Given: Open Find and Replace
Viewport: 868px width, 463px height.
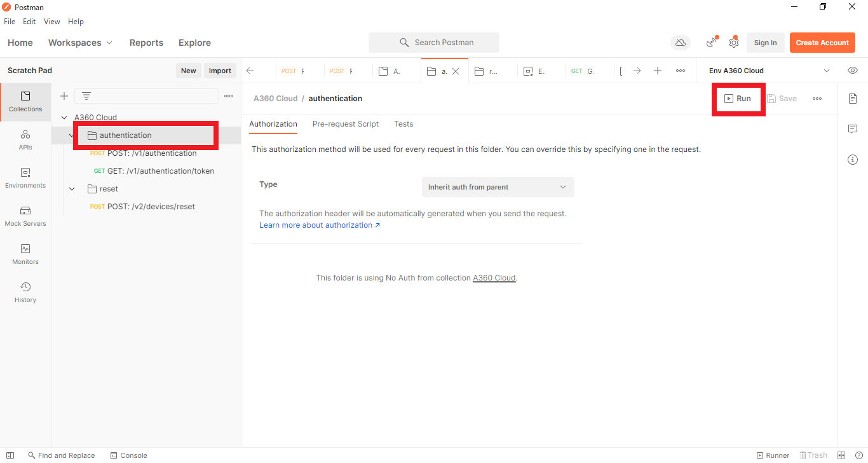Looking at the screenshot, I should click(x=61, y=455).
